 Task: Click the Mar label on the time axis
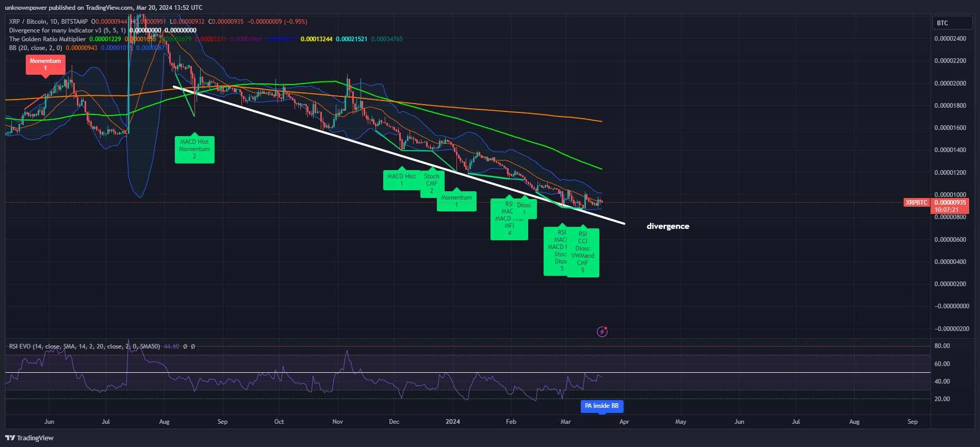click(566, 422)
